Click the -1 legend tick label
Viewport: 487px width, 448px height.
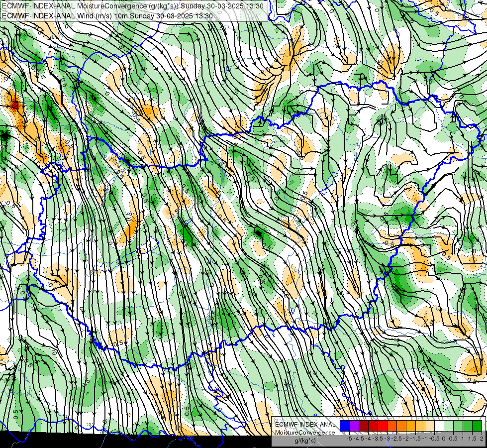click(x=425, y=439)
